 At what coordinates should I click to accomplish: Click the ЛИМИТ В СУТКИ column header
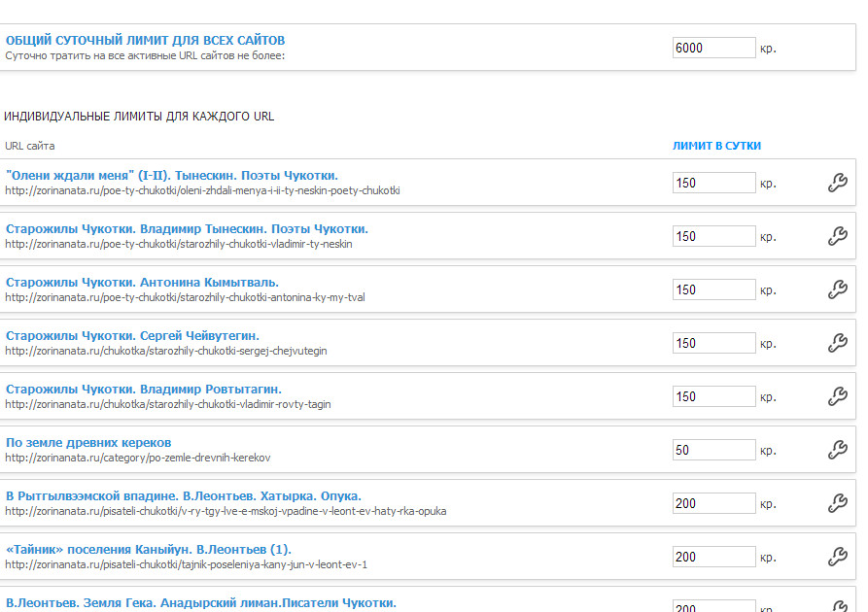[716, 146]
